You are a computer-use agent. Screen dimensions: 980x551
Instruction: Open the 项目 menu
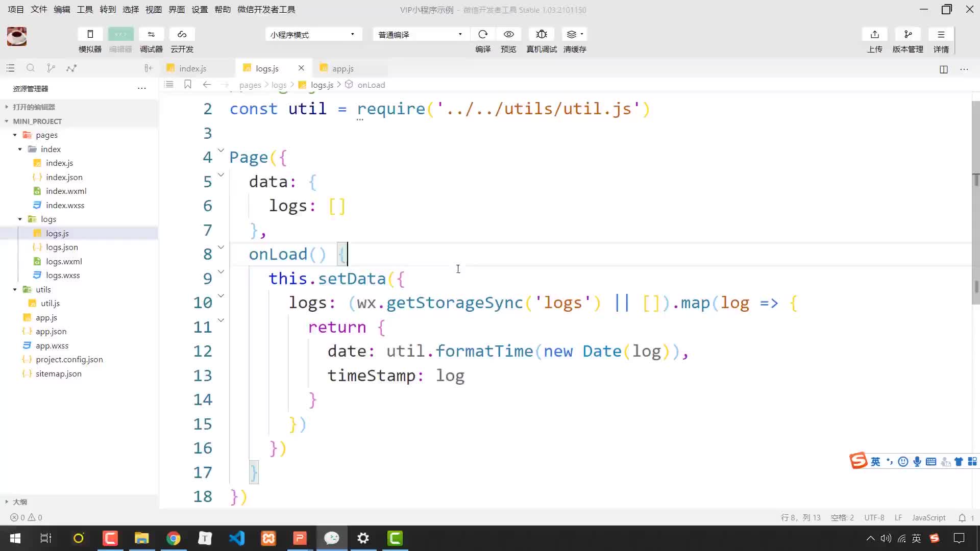pos(16,9)
